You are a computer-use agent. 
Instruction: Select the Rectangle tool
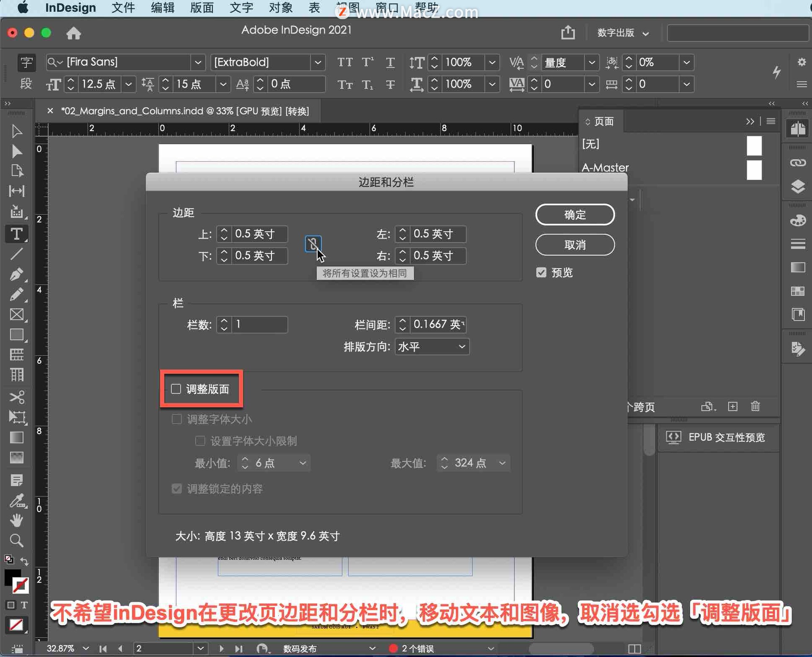coord(16,334)
